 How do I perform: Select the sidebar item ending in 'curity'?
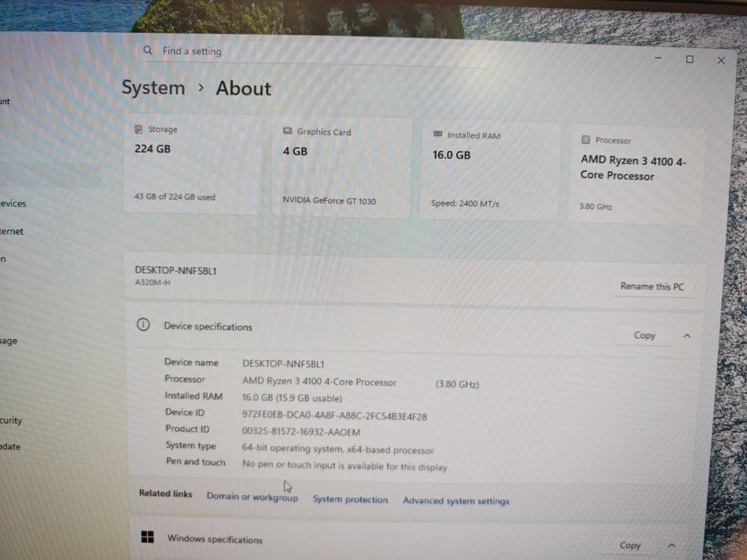pyautogui.click(x=11, y=421)
